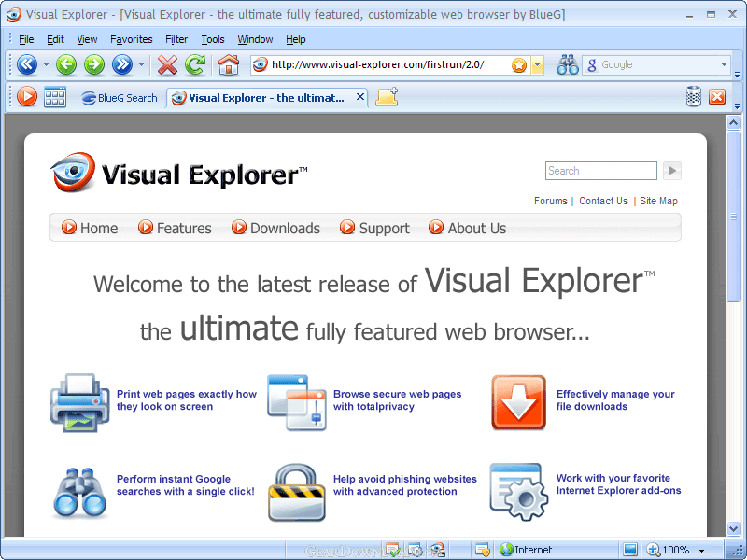
Task: Open the Edit menu
Action: 55,39
